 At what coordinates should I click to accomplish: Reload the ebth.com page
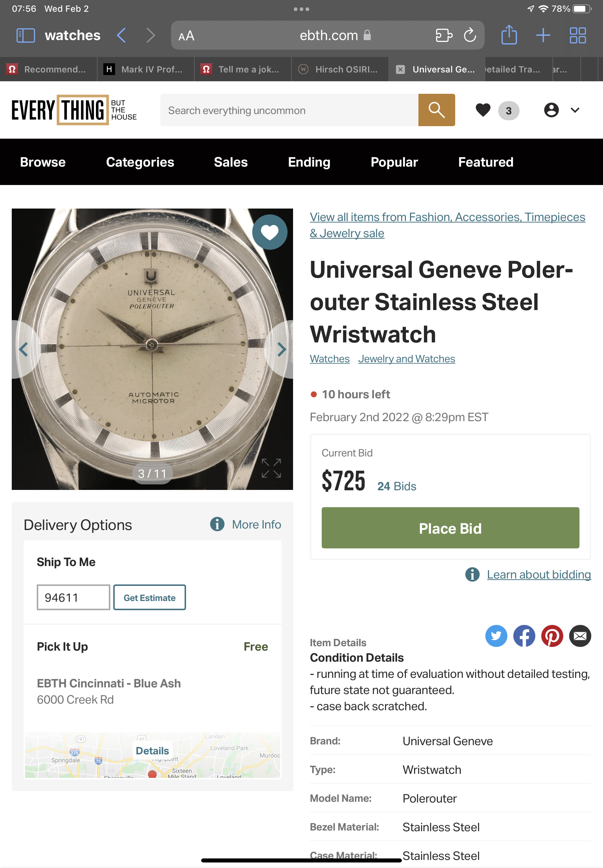coord(470,35)
